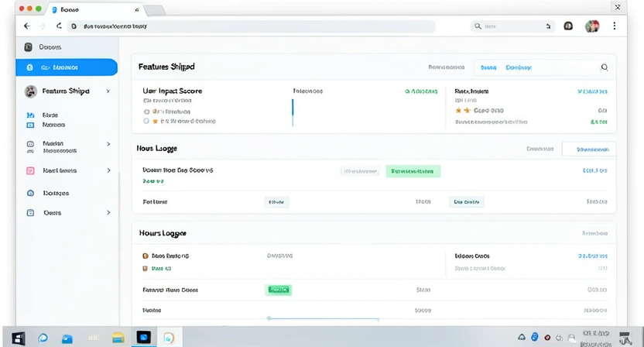Click the horizontal slider track at page bottom
The width and height of the screenshot is (644, 347).
(x=323, y=318)
